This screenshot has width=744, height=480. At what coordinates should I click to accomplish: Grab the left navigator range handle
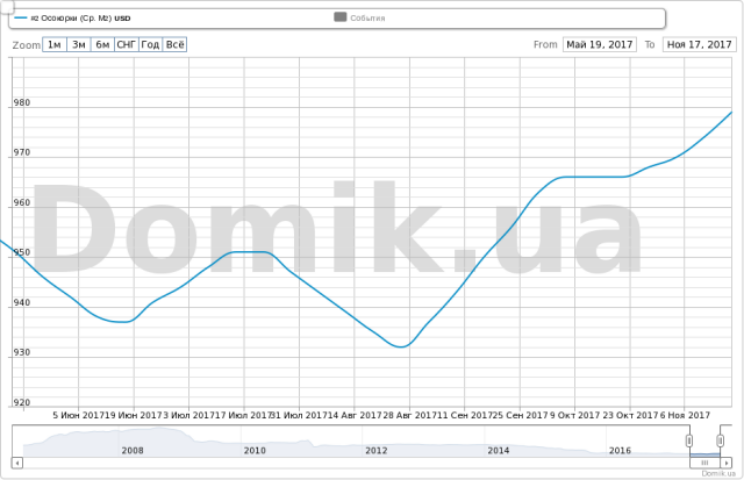[689, 441]
